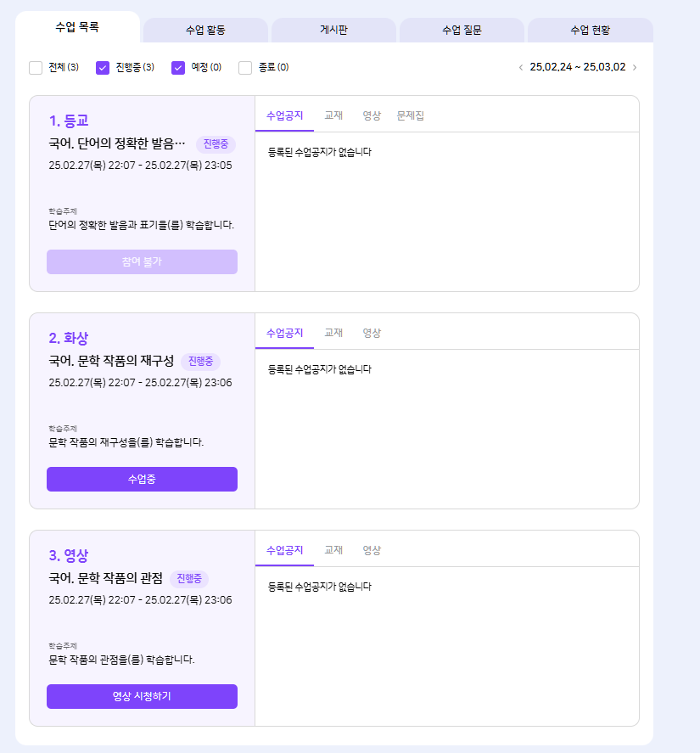The width and height of the screenshot is (700, 753).
Task: Show 영상 tab in the 화상 class
Action: point(372,333)
